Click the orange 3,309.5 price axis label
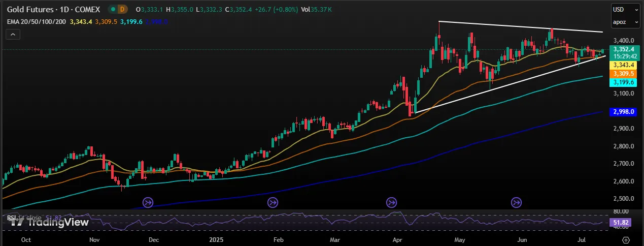Screen dimensions: 644x246 [624, 74]
